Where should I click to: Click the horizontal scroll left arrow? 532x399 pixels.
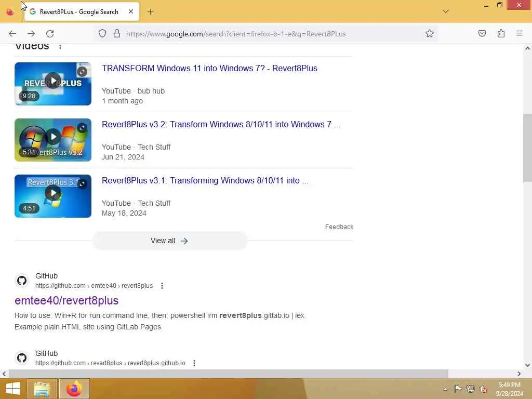pos(4,374)
